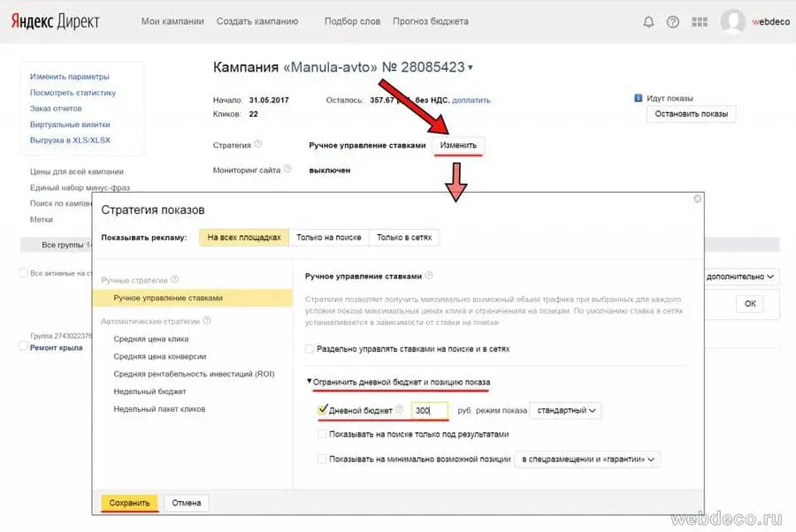Viewport: 796px width, 532px height.
Task: Tick the Ремонт крыла group checkbox
Action: point(23,347)
